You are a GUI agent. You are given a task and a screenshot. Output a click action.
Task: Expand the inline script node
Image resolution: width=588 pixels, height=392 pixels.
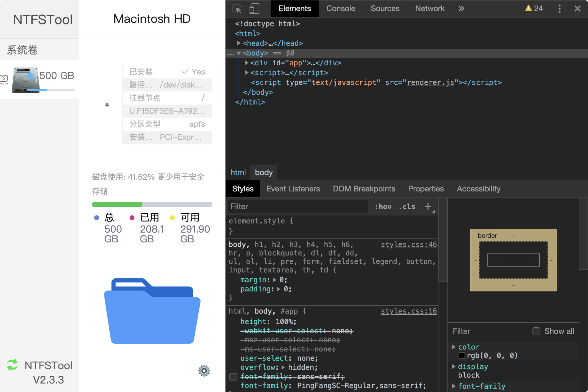click(247, 73)
